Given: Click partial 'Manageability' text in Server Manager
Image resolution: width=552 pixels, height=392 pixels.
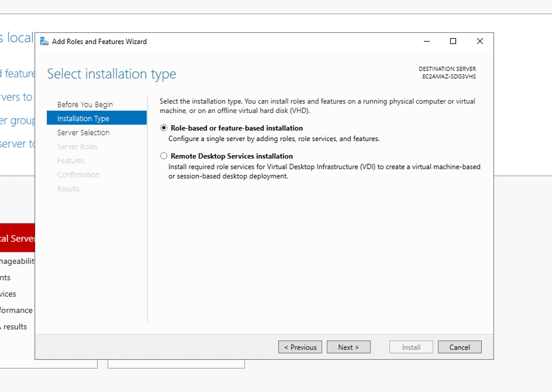Looking at the screenshot, I should click(x=17, y=261).
